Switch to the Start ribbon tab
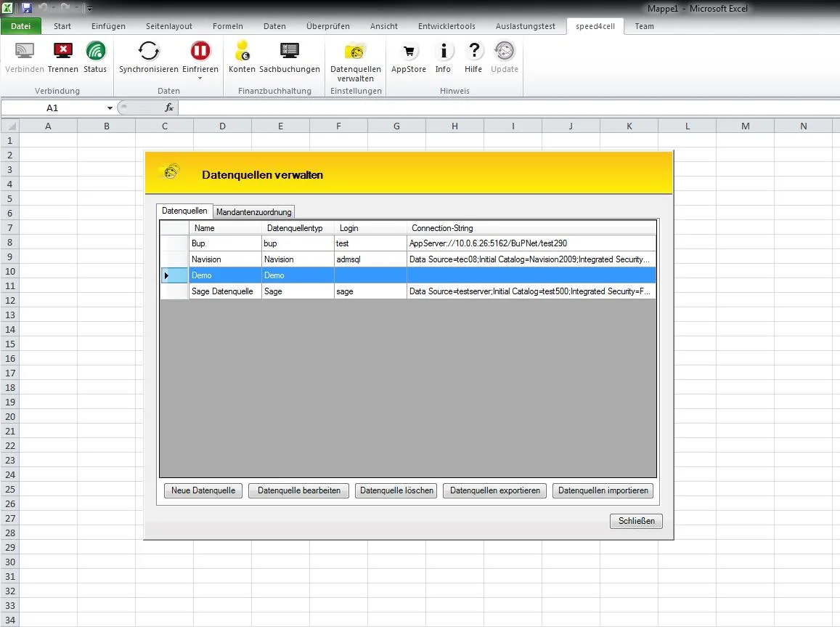Viewport: 840px width, 627px height. click(x=62, y=26)
